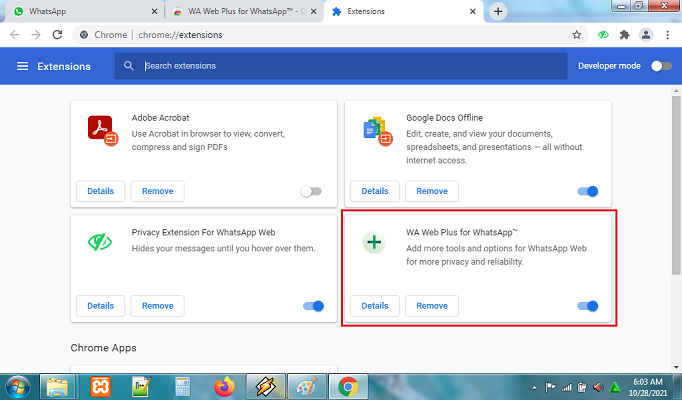Screen dimensions: 682x400
Task: Click the Chrome Apps heading
Action: [104, 348]
